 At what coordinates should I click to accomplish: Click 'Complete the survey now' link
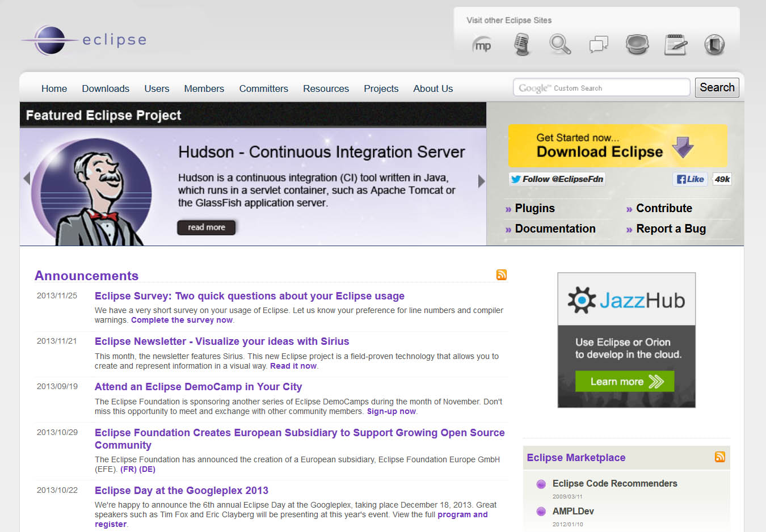(x=182, y=320)
